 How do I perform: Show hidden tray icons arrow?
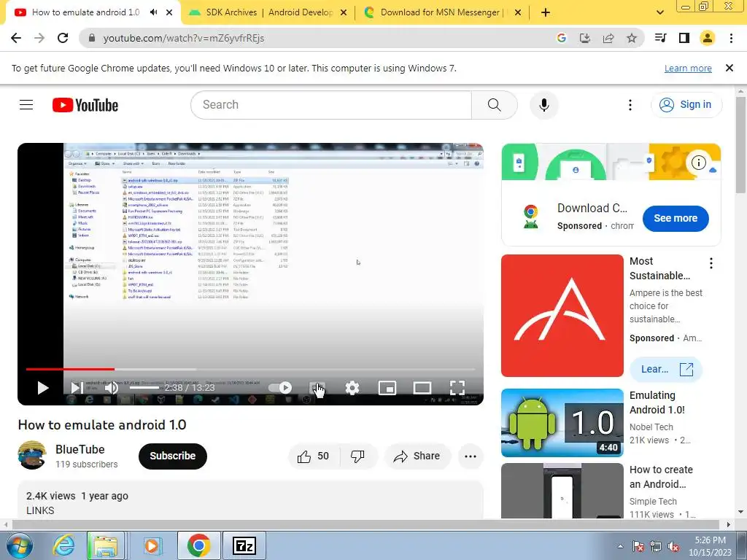click(620, 546)
